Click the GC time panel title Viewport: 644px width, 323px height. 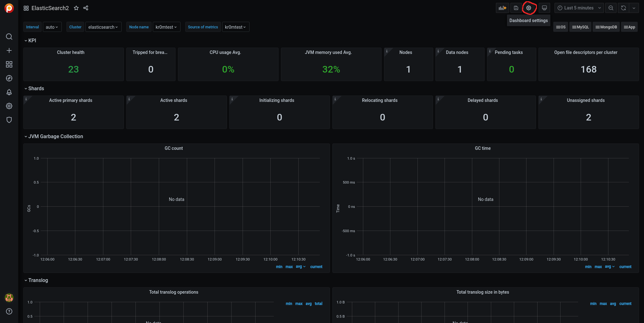(x=482, y=148)
